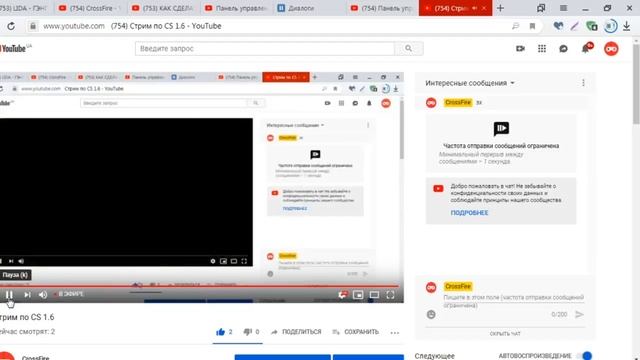Open the notifications bell
640x360 pixels.
click(586, 48)
